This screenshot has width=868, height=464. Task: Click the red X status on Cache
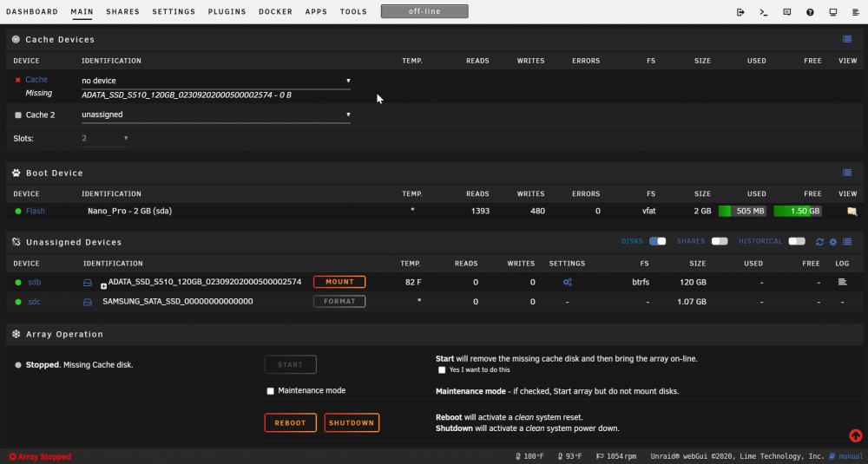17,80
